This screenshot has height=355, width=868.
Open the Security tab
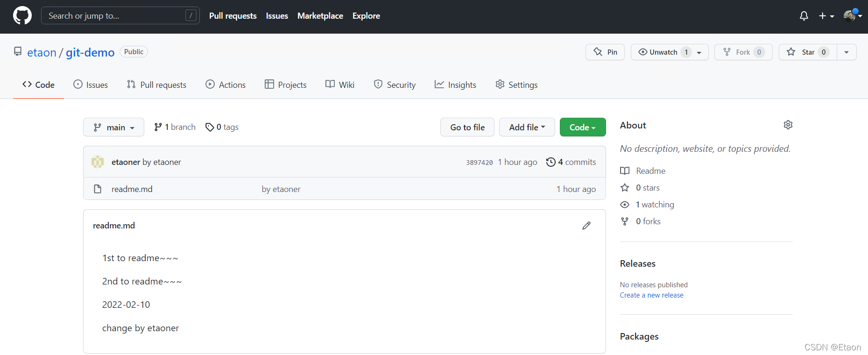coord(395,85)
